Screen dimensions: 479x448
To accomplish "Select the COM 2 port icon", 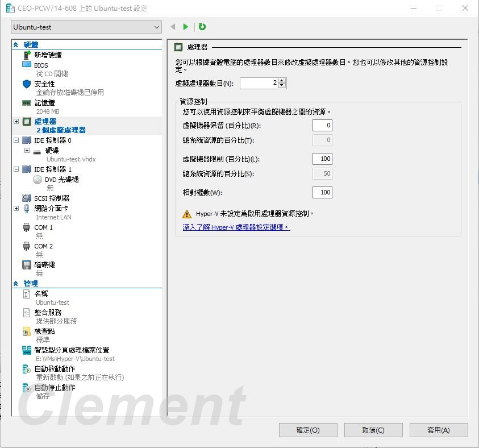I will [27, 246].
